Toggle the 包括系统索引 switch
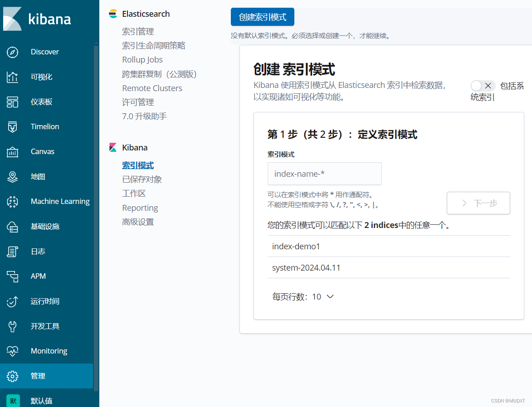532x407 pixels. pos(483,86)
